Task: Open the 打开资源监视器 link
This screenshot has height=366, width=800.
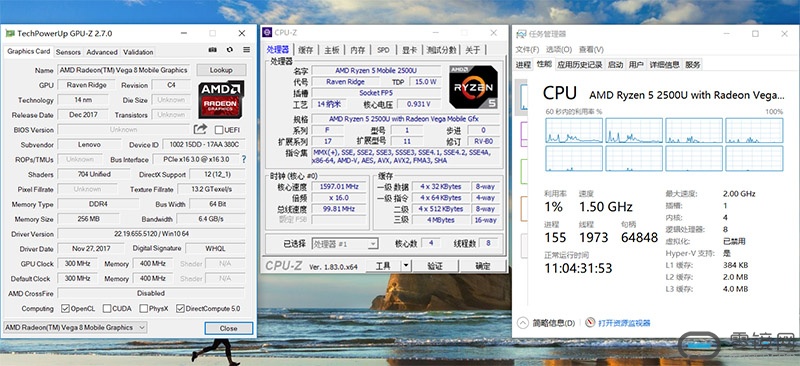Action: pos(624,323)
